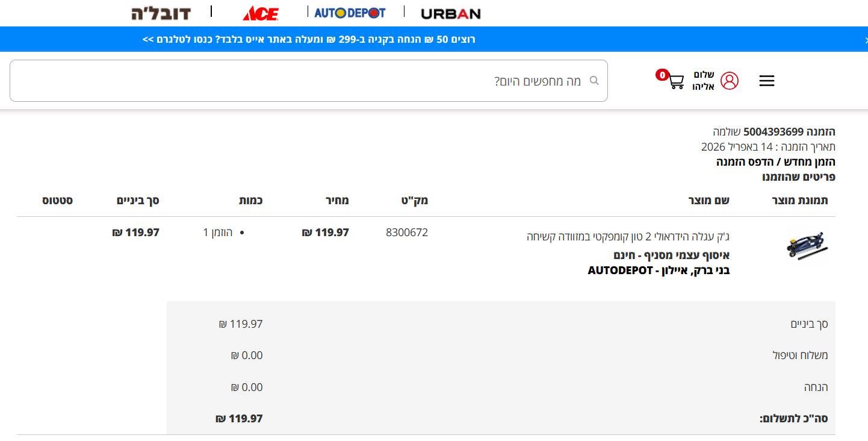Viewport: 868px width, 441px height.
Task: Close the blue promotion banner
Action: pyautogui.click(x=865, y=40)
